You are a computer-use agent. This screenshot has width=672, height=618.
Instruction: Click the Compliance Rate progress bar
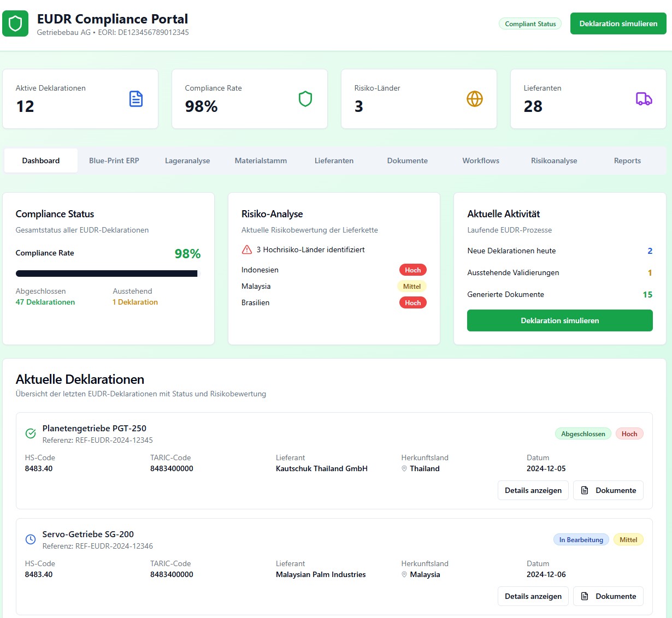(108, 274)
